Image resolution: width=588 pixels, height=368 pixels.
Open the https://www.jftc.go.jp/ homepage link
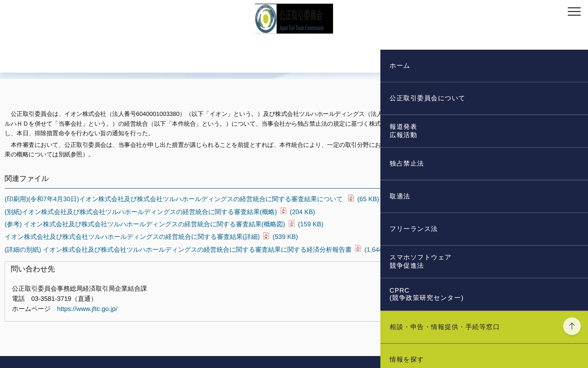point(87,309)
